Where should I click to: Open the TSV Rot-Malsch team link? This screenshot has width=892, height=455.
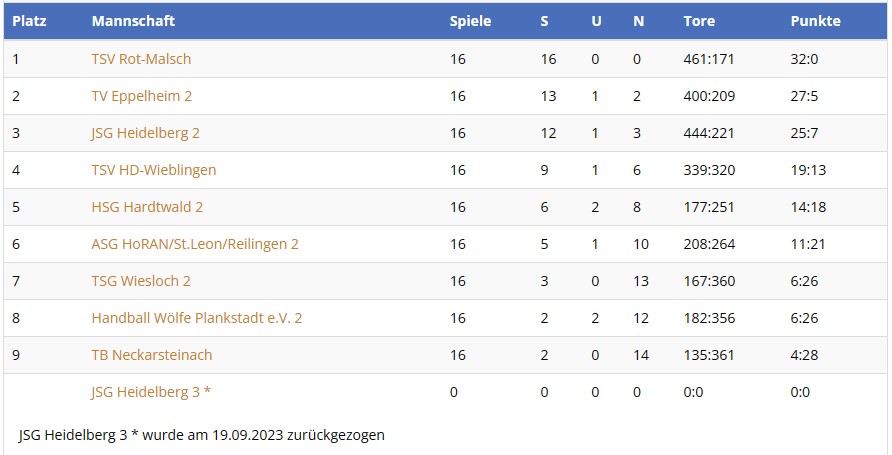pos(141,59)
